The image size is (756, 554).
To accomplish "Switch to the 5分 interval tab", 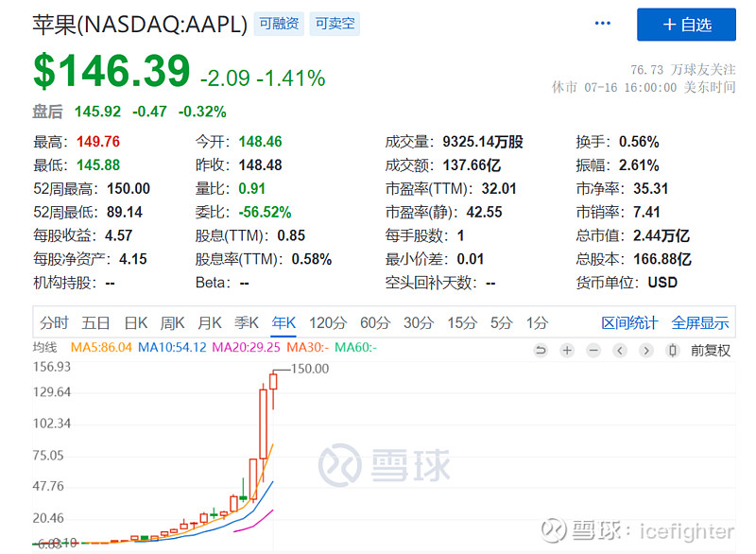I will click(x=502, y=322).
